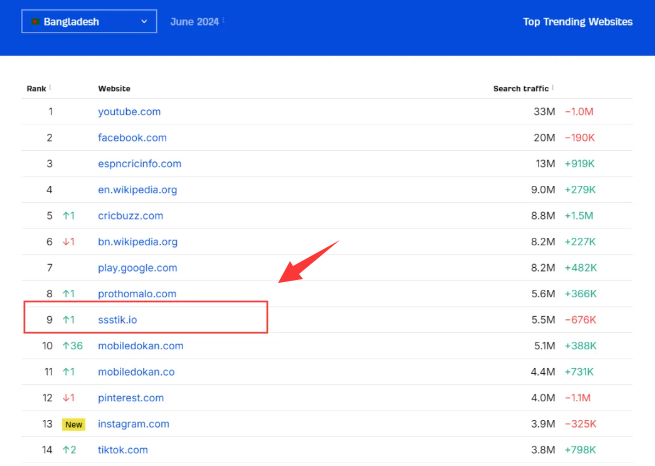The width and height of the screenshot is (655, 466).
Task: Click the Bangladesh flag icon
Action: pos(35,21)
